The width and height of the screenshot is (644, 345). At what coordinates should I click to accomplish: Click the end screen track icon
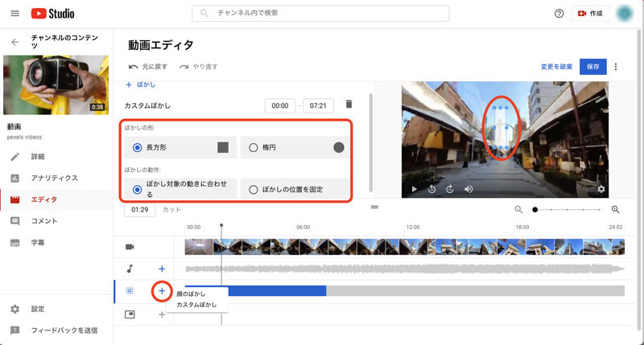[x=130, y=314]
